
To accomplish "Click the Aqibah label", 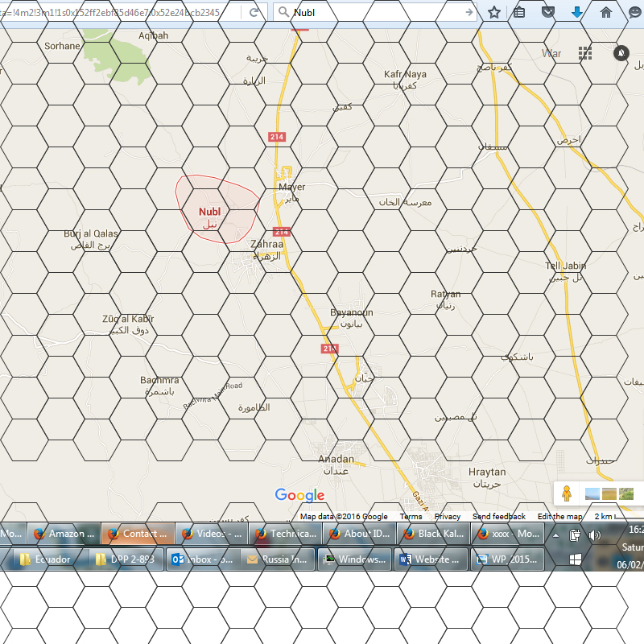I will tap(153, 35).
